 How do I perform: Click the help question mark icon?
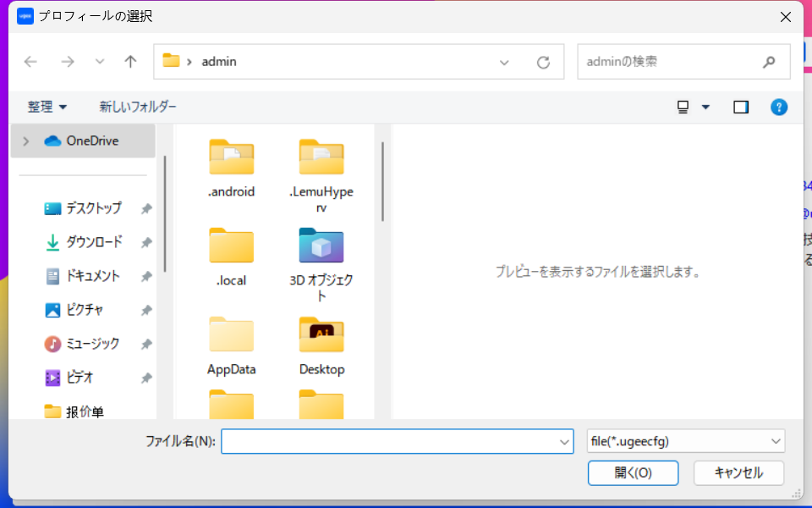[x=779, y=107]
